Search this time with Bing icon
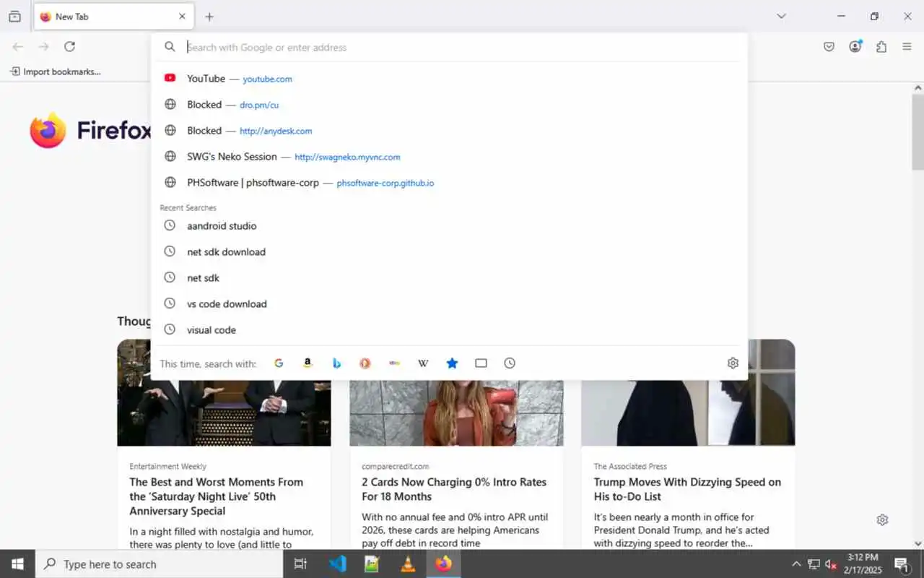Image resolution: width=924 pixels, height=578 pixels. tap(336, 363)
